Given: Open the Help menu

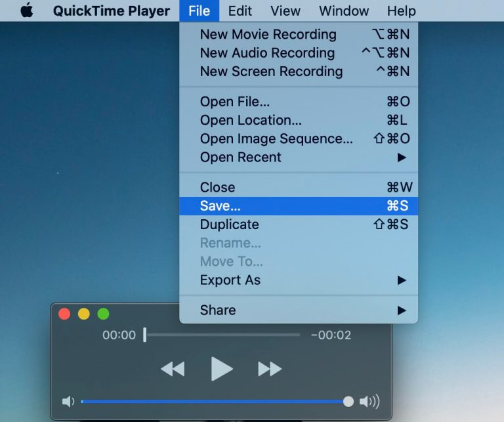Looking at the screenshot, I should pos(401,11).
